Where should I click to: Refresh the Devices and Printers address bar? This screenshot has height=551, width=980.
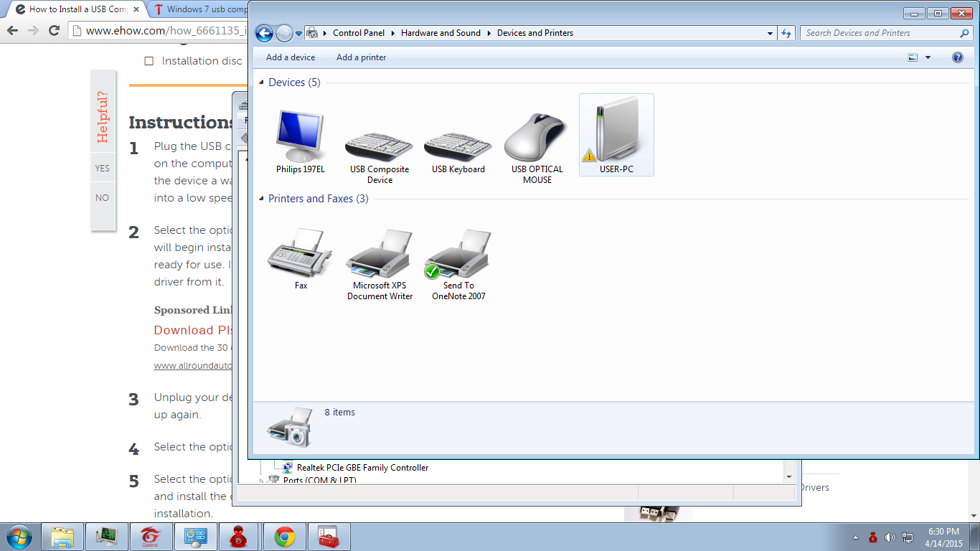click(786, 33)
